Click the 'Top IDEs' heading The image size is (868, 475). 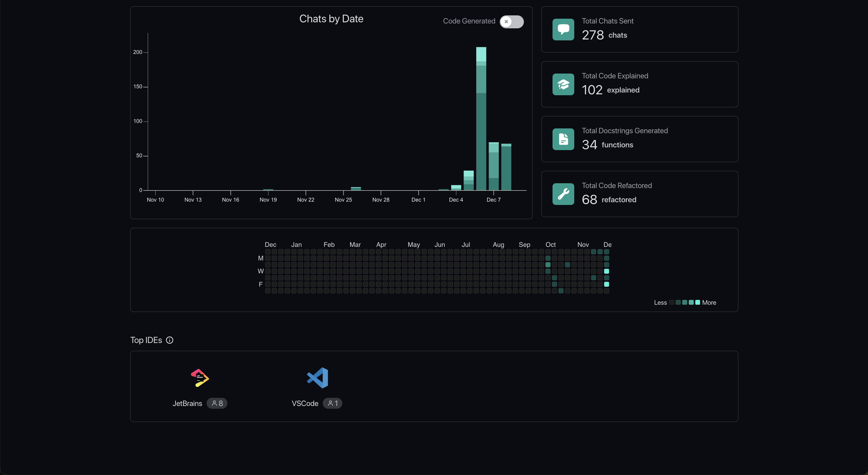(146, 340)
